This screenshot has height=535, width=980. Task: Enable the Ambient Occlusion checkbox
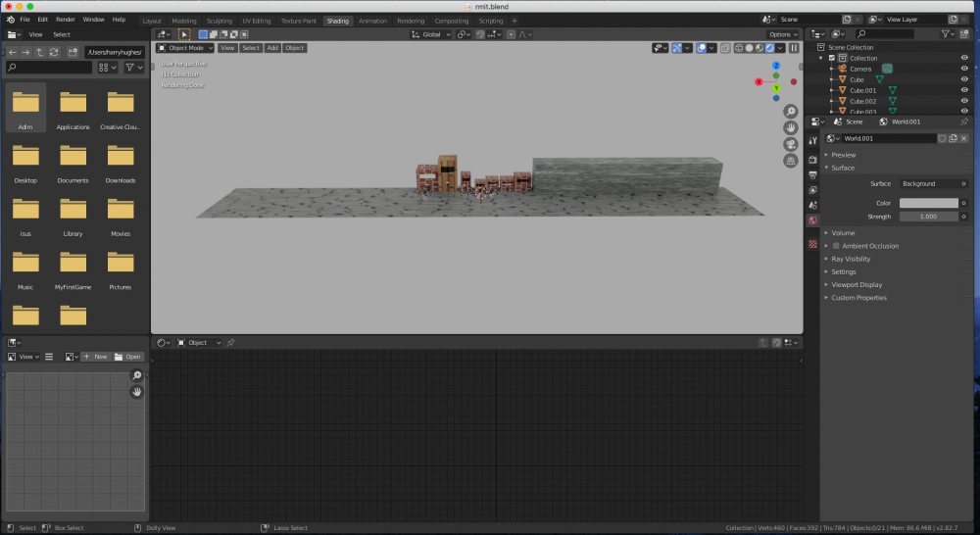point(836,246)
